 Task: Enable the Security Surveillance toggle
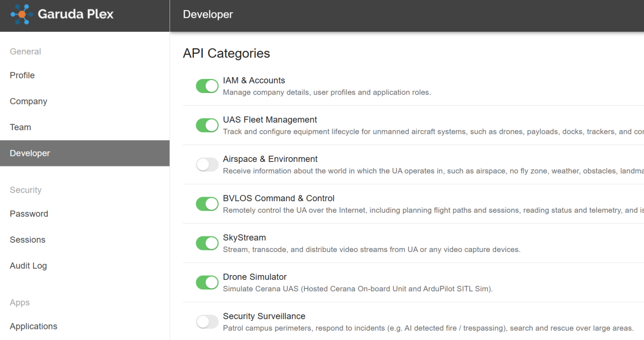pyautogui.click(x=207, y=321)
